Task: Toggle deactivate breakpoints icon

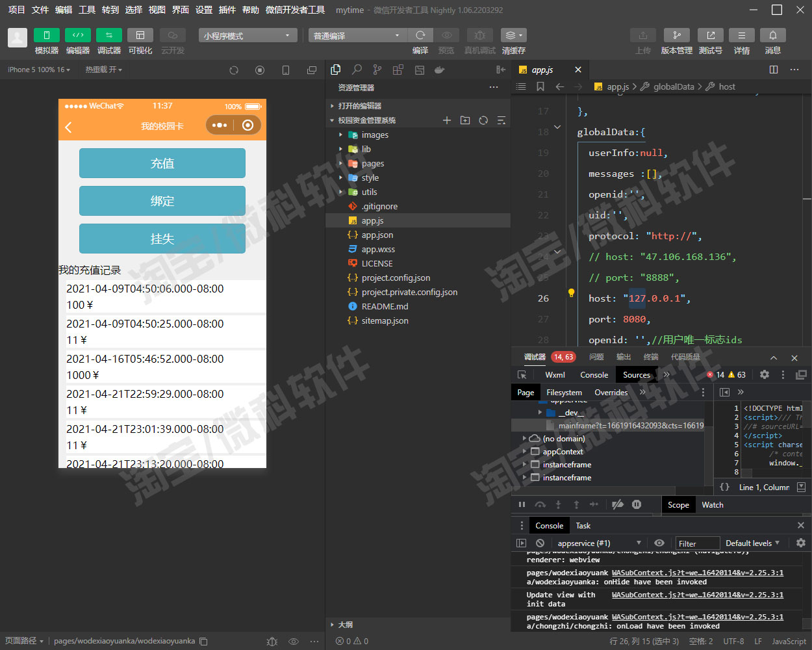Action: [618, 504]
